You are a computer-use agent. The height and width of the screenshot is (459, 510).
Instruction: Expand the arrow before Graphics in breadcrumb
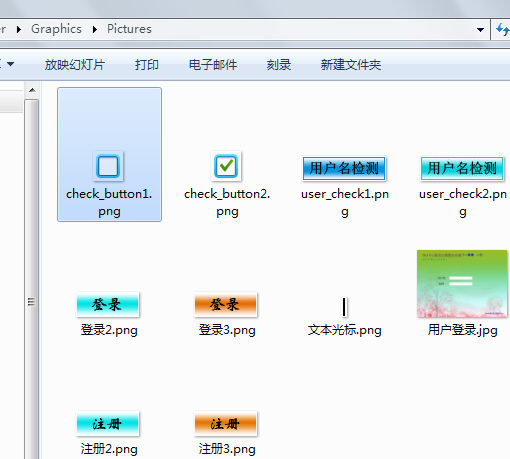(19, 29)
